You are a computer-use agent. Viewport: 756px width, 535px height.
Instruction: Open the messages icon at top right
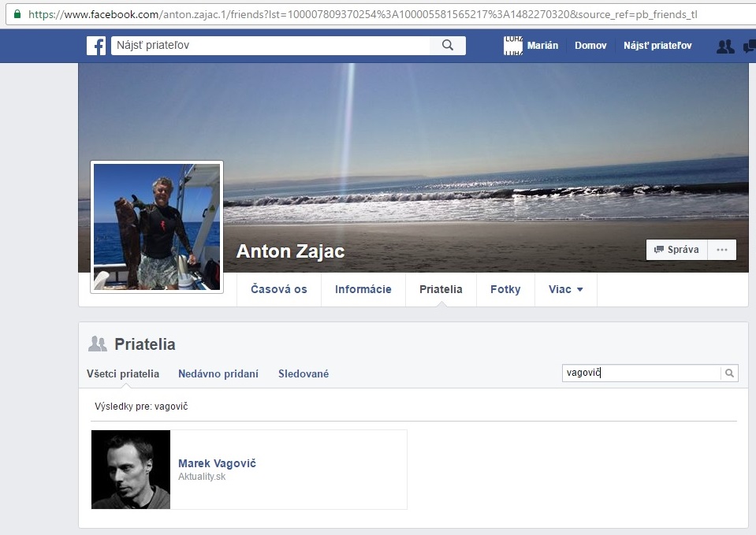(x=749, y=46)
